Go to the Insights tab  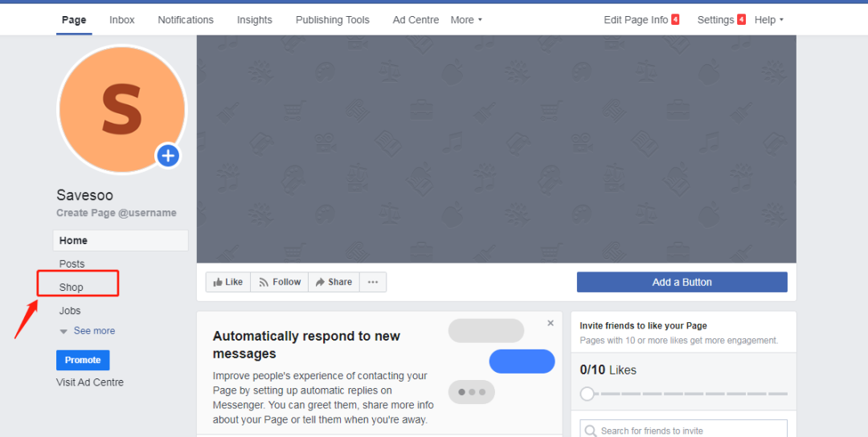(255, 20)
